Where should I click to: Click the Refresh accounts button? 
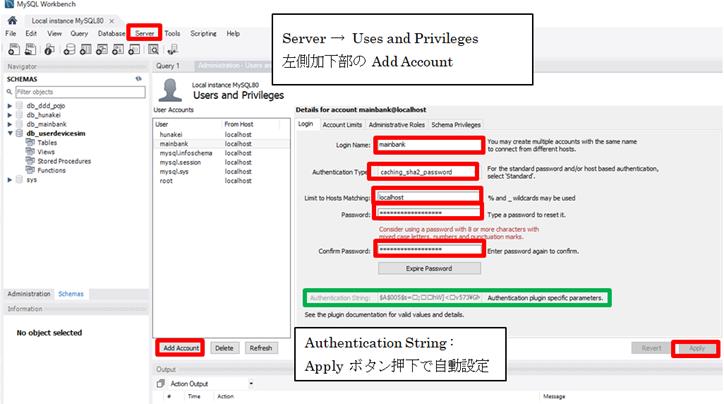point(261,348)
